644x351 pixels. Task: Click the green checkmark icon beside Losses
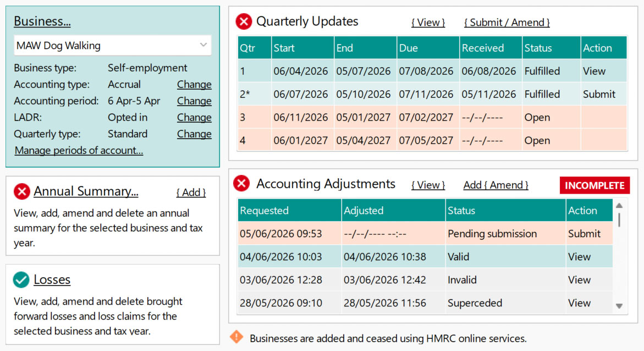point(21,279)
